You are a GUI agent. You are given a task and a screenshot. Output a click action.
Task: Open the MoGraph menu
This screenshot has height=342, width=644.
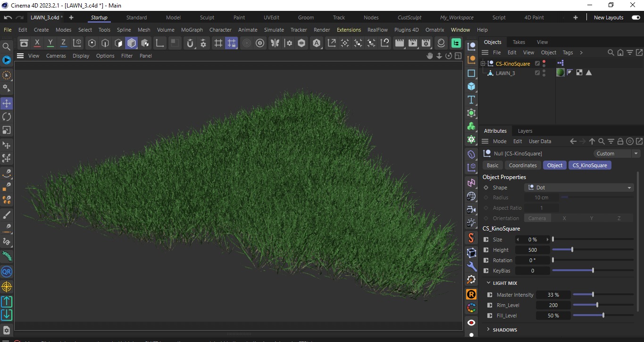192,30
